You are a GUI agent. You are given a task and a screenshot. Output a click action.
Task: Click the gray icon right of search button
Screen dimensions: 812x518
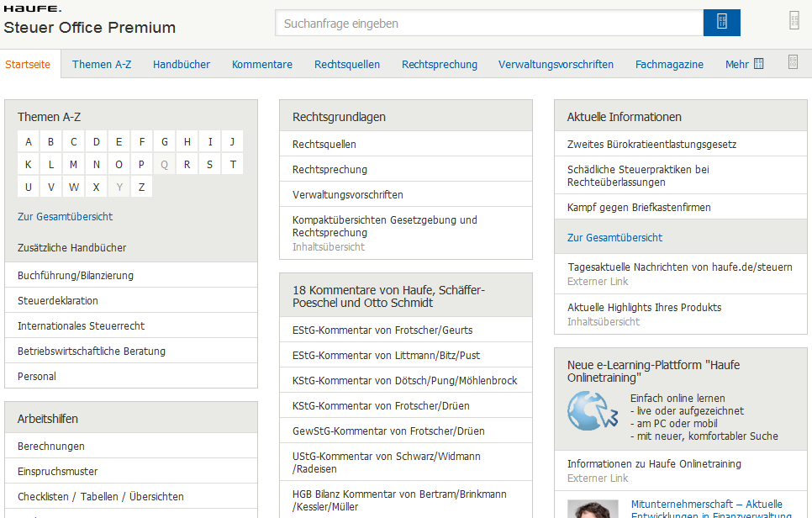(794, 21)
